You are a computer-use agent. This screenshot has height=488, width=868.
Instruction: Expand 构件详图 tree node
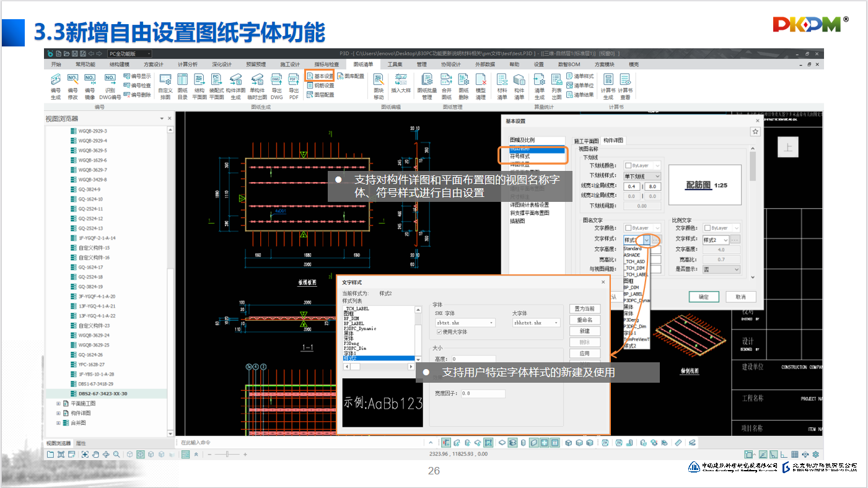coord(58,413)
